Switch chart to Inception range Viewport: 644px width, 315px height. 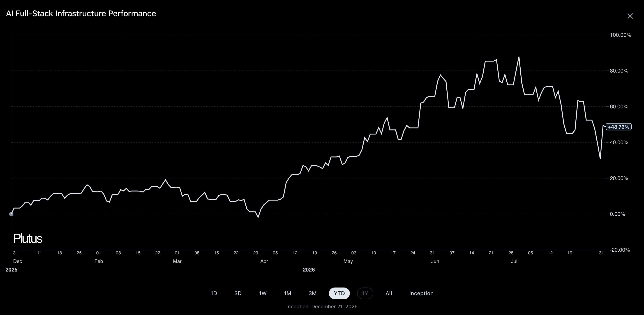click(x=421, y=293)
